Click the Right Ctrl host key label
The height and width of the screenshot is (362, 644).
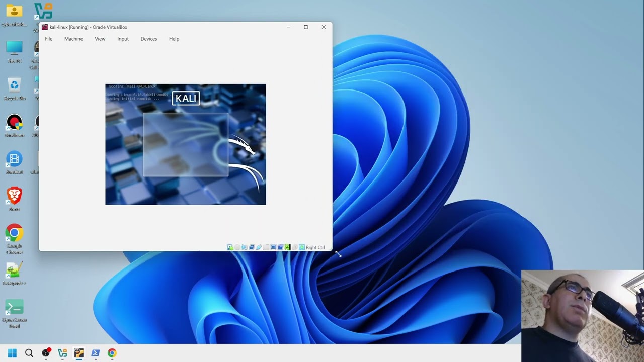(315, 247)
